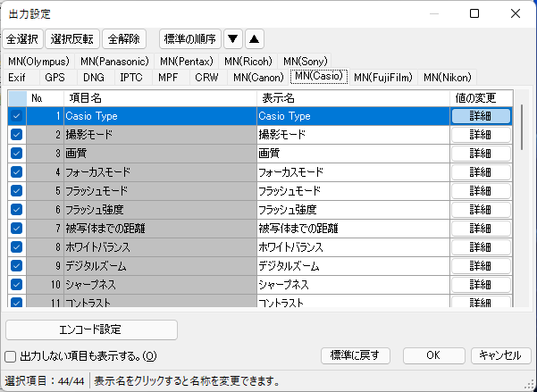Open the Exif tab
537x392 pixels.
coord(17,78)
